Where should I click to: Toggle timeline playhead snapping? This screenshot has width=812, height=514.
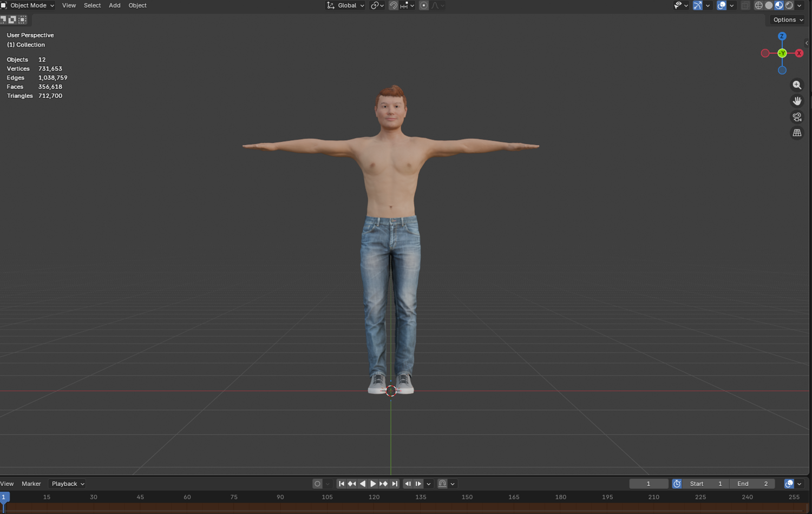click(x=442, y=484)
